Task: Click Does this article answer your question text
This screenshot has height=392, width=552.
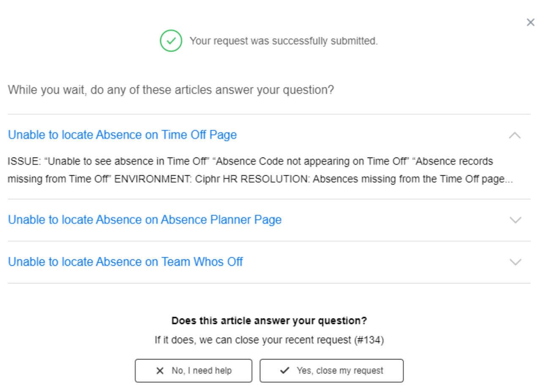Action: [269, 321]
